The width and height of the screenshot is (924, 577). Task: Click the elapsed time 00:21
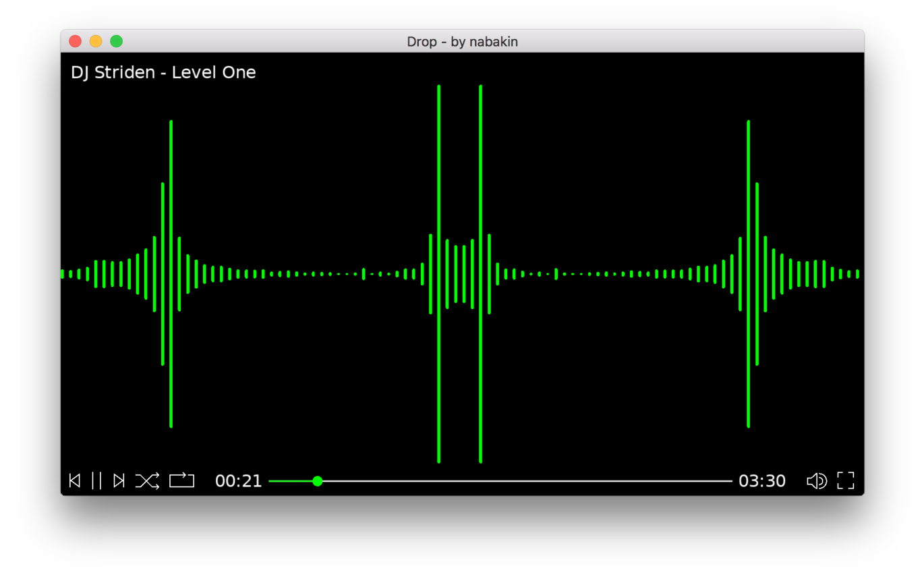[239, 481]
